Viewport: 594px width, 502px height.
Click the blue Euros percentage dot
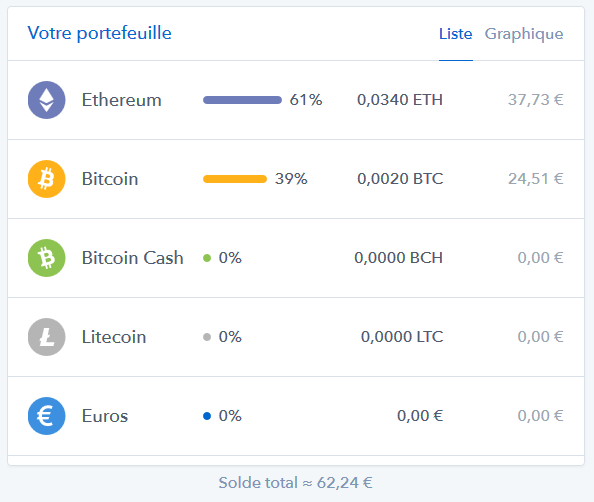(x=207, y=416)
